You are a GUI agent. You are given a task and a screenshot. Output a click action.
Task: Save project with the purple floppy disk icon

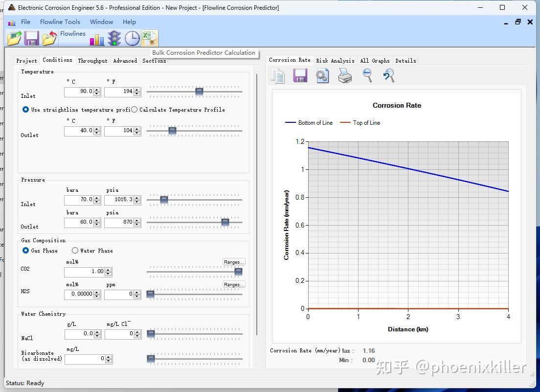click(x=31, y=38)
